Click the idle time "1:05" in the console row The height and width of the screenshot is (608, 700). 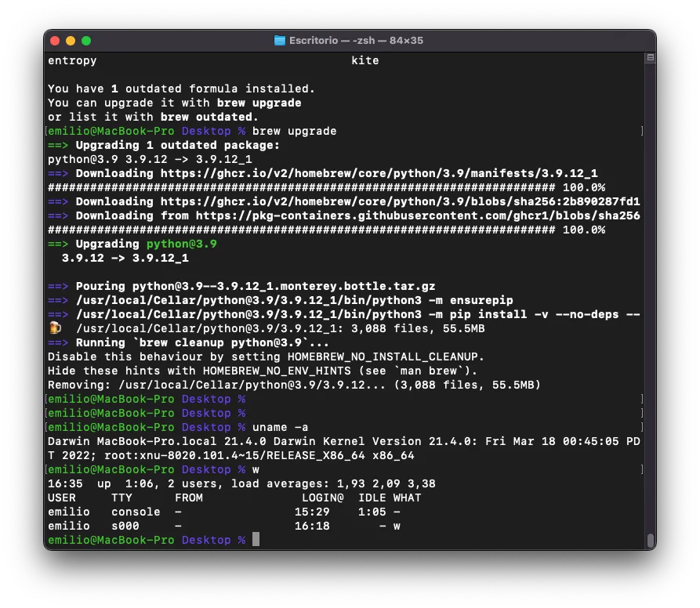(x=372, y=512)
